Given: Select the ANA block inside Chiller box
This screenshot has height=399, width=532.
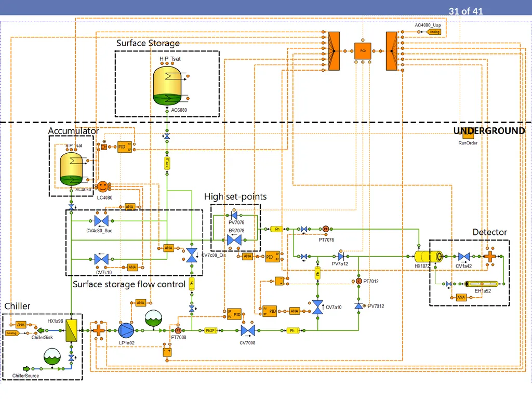Looking at the screenshot, I should click(21, 325).
